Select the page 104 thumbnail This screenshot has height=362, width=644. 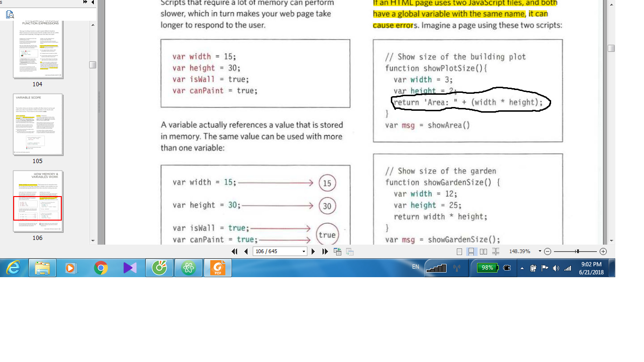(38, 48)
